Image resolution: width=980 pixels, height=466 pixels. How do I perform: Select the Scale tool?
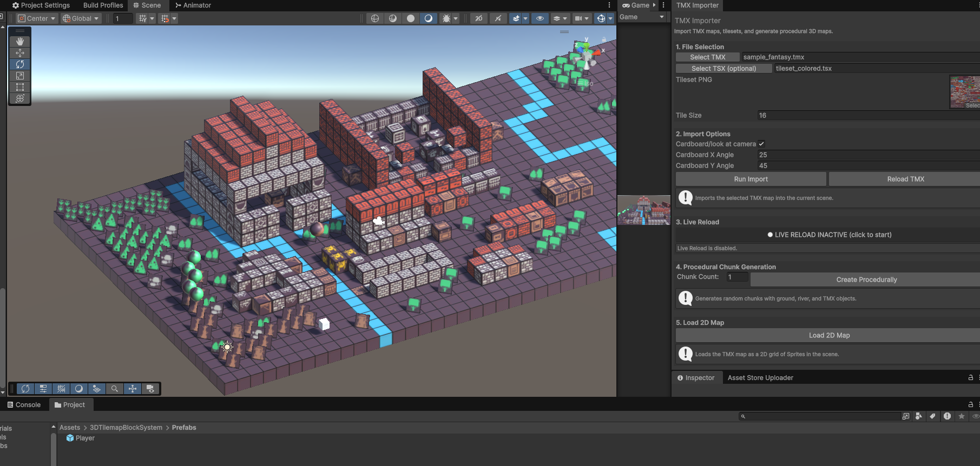tap(20, 76)
